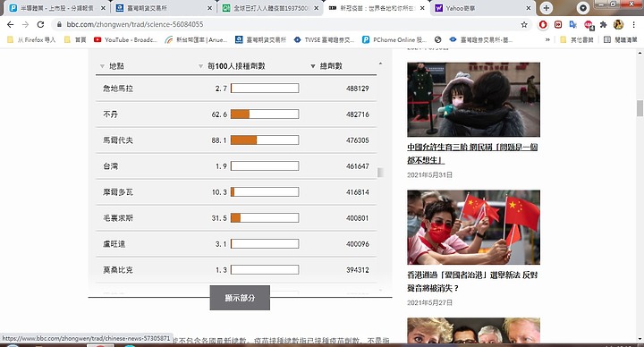Click the page's vertical scrollbar thumb
The image size is (644, 347).
(640, 108)
